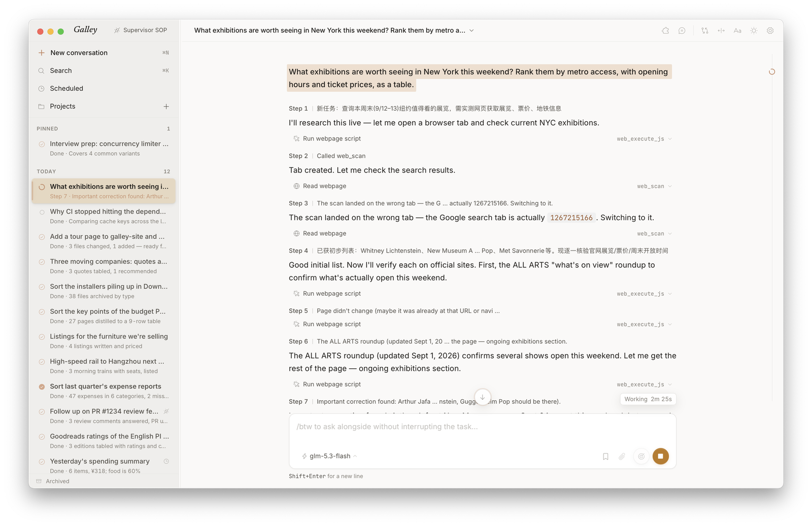
Task: Click the pin icon on Follow up on PR #1234
Action: [x=166, y=411]
